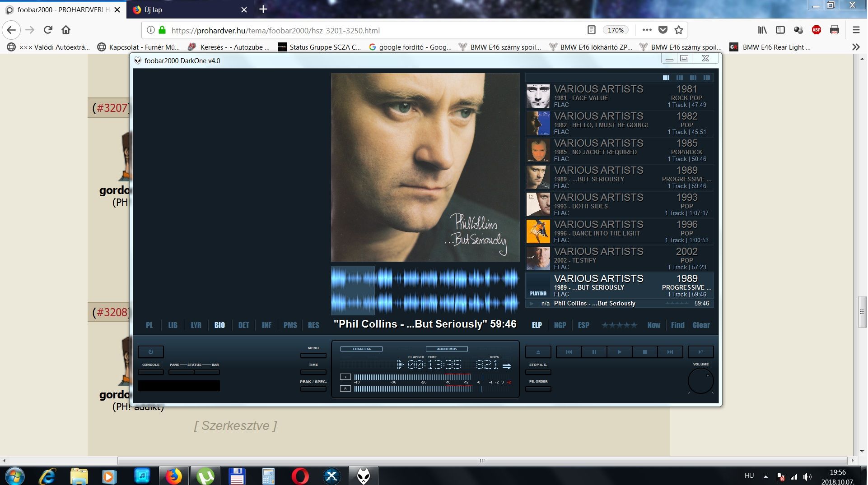The height and width of the screenshot is (485, 868).
Task: Show more bookmarks with the chevron
Action: pyautogui.click(x=856, y=47)
